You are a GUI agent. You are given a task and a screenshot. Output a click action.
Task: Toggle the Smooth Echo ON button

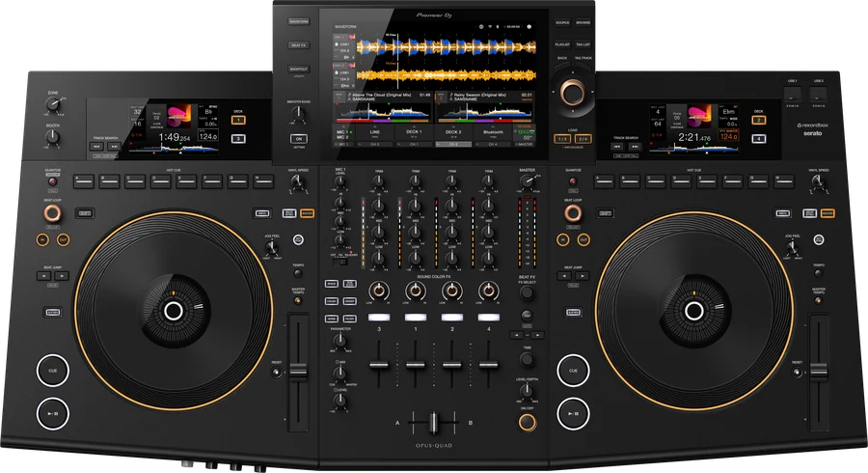(299, 139)
